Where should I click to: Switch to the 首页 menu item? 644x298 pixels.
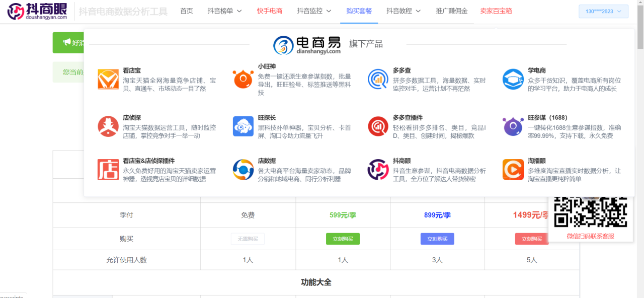(x=187, y=11)
